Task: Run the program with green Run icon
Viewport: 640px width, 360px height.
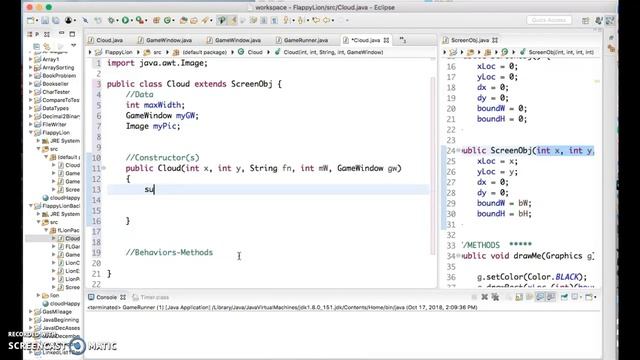Action: click(125, 20)
